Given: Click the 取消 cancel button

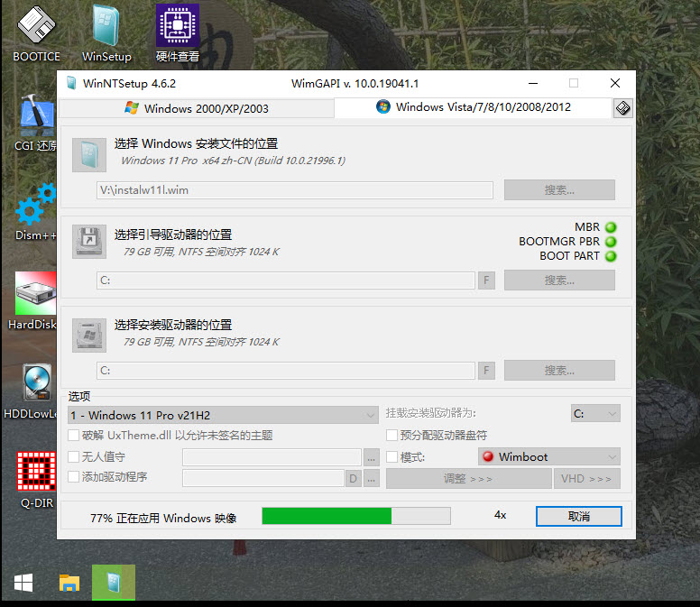Looking at the screenshot, I should pos(578,517).
